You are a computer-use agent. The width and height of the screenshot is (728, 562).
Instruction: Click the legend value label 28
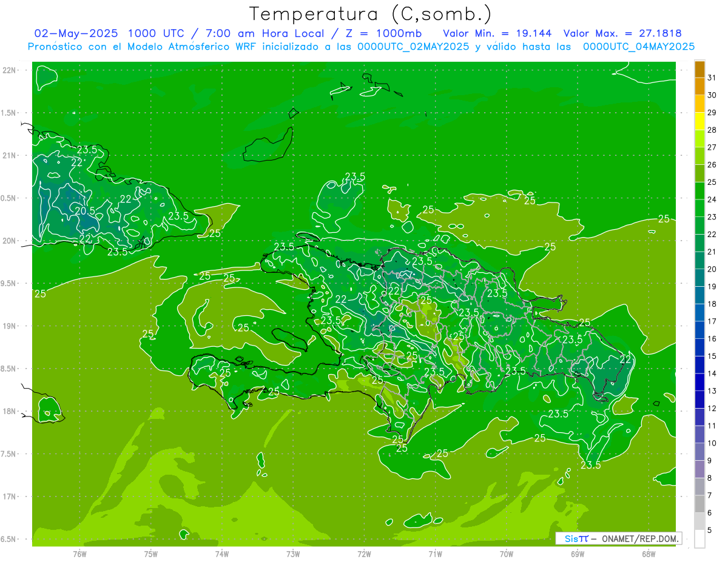(x=712, y=130)
